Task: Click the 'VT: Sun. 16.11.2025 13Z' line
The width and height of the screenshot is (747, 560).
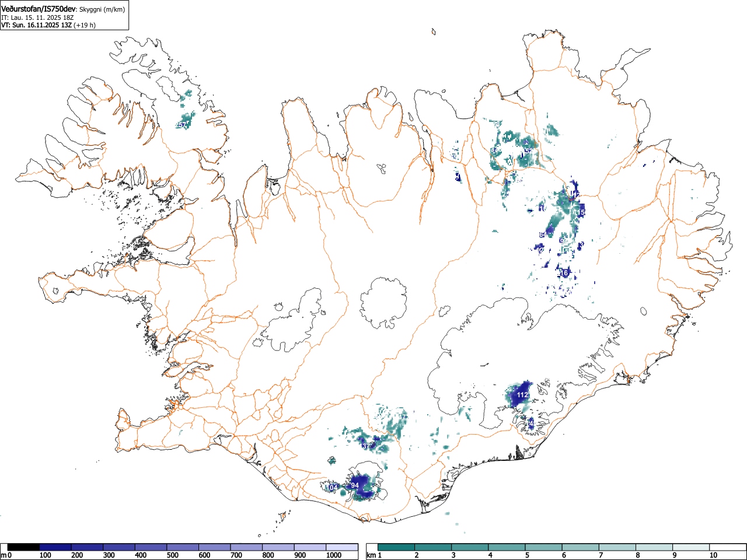Action: (x=36, y=25)
